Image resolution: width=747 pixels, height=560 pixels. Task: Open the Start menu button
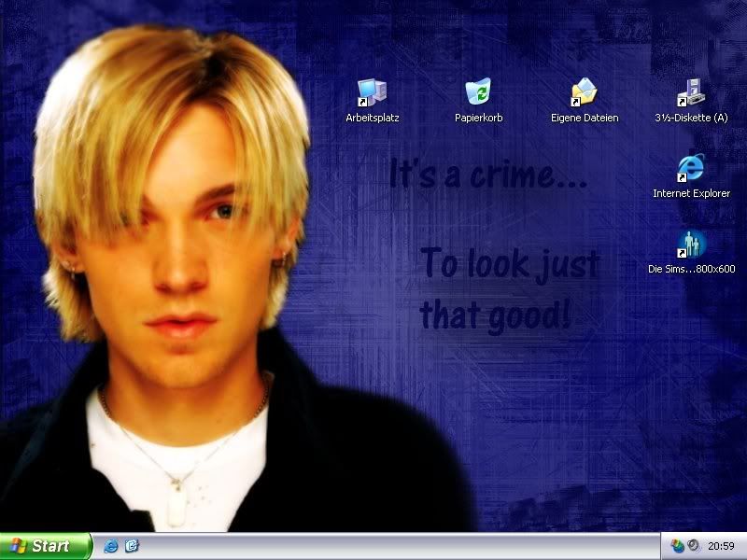tap(46, 546)
